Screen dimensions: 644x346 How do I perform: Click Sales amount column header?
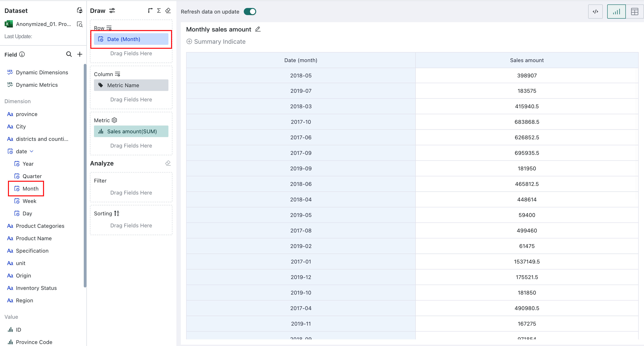click(527, 60)
